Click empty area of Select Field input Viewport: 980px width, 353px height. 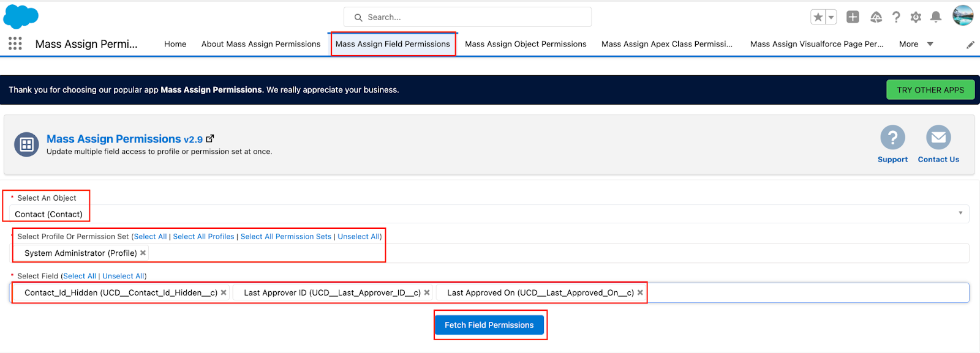pos(807,292)
